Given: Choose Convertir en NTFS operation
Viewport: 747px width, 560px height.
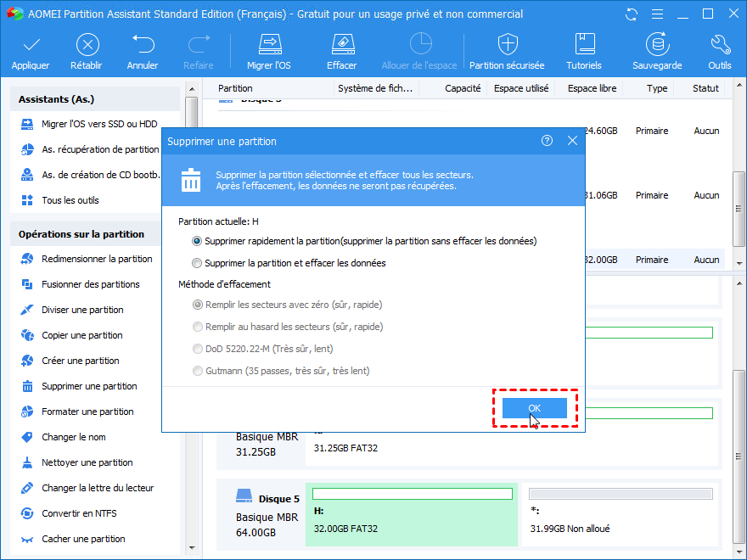Looking at the screenshot, I should pyautogui.click(x=69, y=513).
